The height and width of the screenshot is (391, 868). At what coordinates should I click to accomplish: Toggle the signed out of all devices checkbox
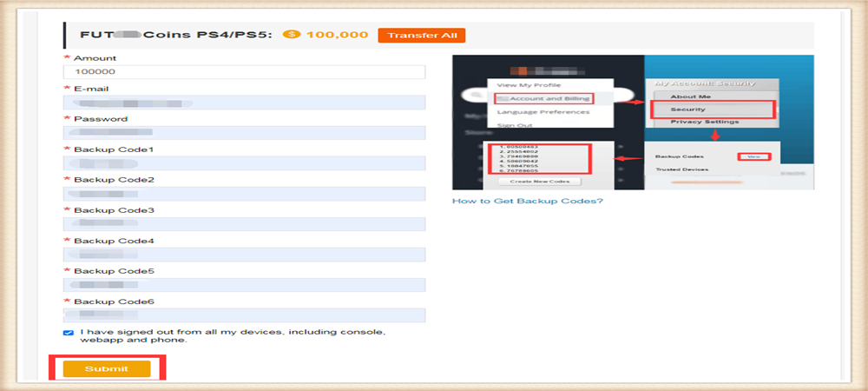[x=68, y=333]
